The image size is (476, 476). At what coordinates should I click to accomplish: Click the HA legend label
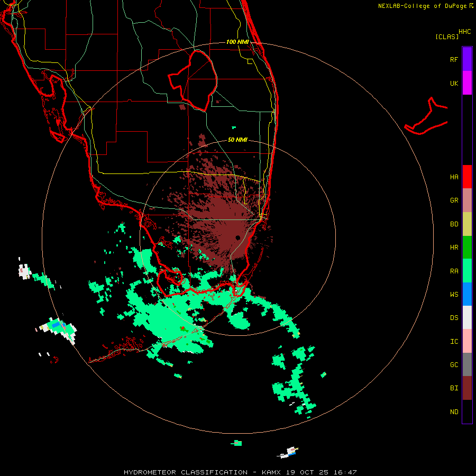[454, 177]
